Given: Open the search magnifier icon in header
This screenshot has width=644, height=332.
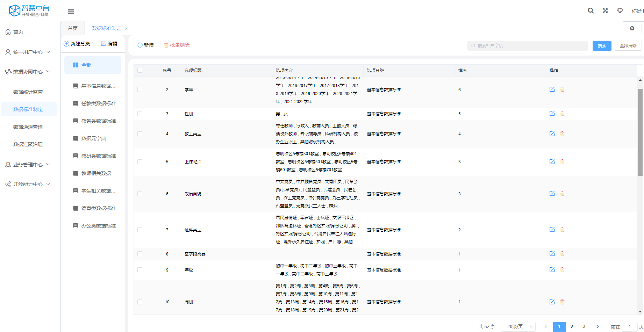Looking at the screenshot, I should pyautogui.click(x=591, y=11).
